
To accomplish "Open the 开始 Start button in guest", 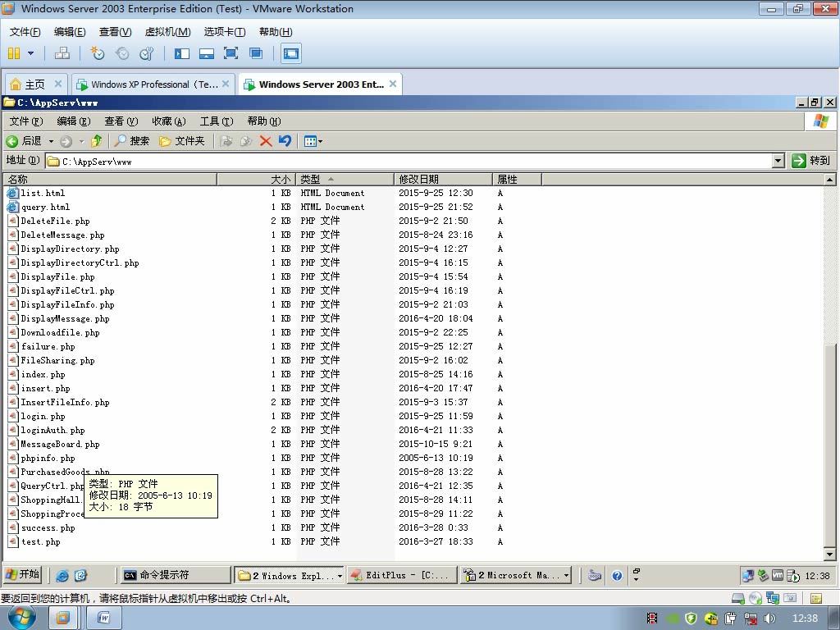I will coord(22,575).
